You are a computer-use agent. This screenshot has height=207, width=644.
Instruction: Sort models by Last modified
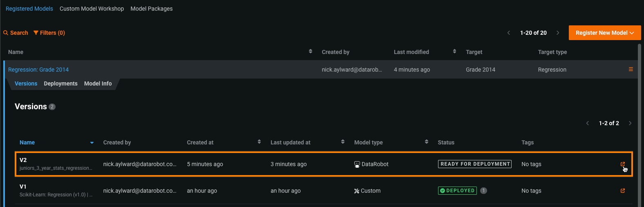pyautogui.click(x=454, y=52)
